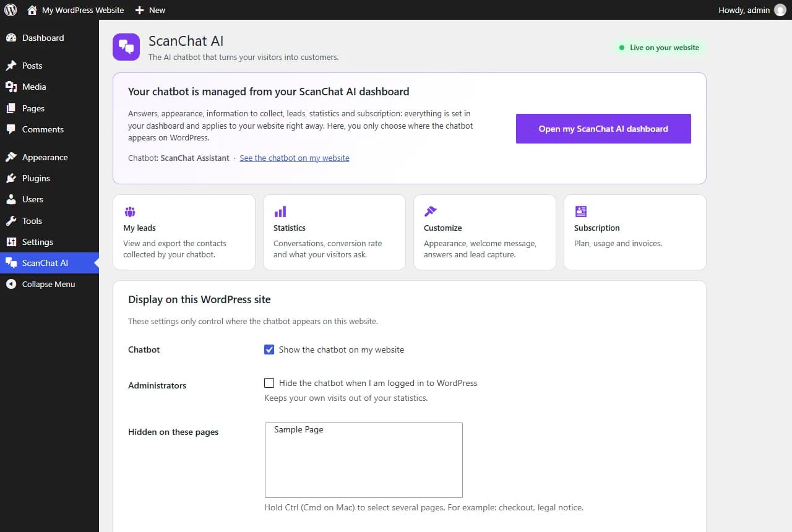
Task: Open the My WordPress Website link
Action: tap(83, 10)
